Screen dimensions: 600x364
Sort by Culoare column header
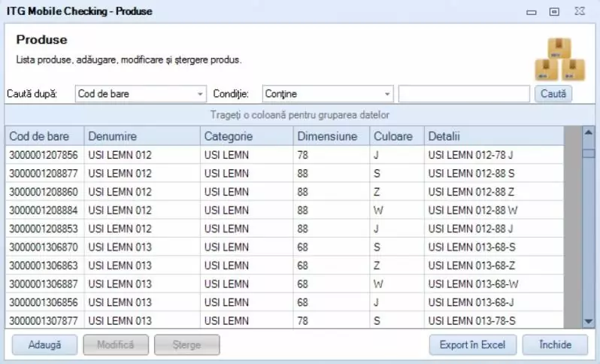397,136
